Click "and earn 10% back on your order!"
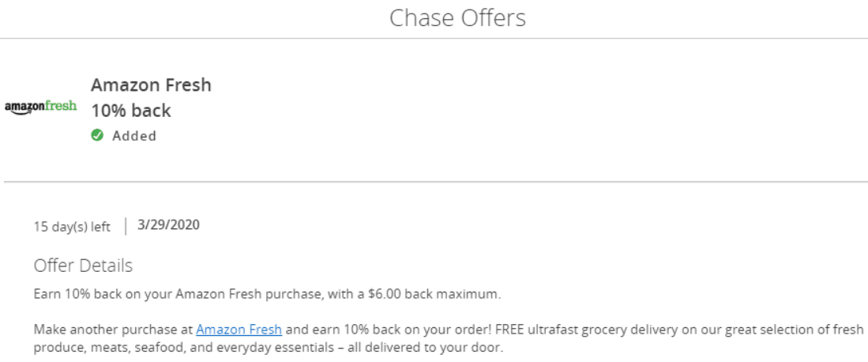The width and height of the screenshot is (868, 362). tap(389, 330)
